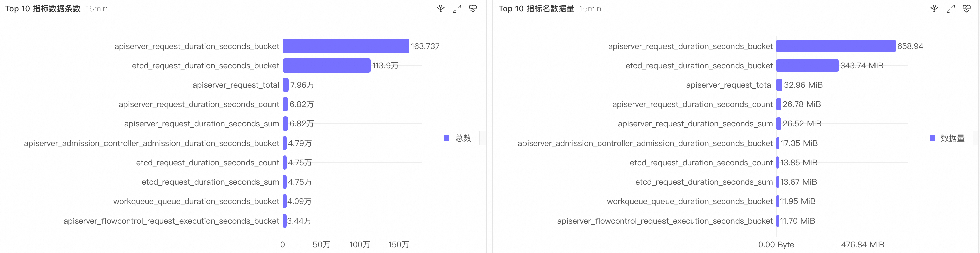Click purple swatch beside 数据量 legend
This screenshot has width=980, height=253.
coord(932,138)
